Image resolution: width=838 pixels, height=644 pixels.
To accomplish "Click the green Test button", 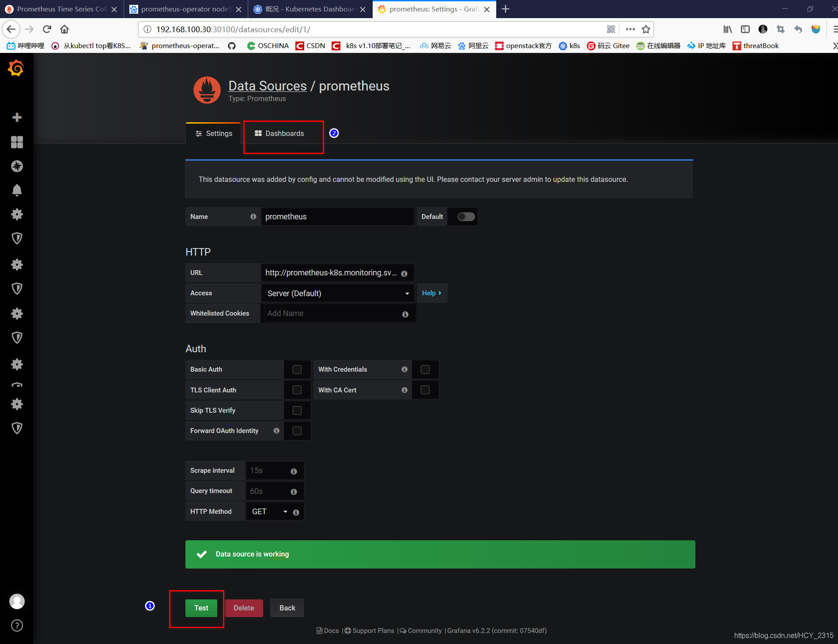I will pyautogui.click(x=201, y=608).
